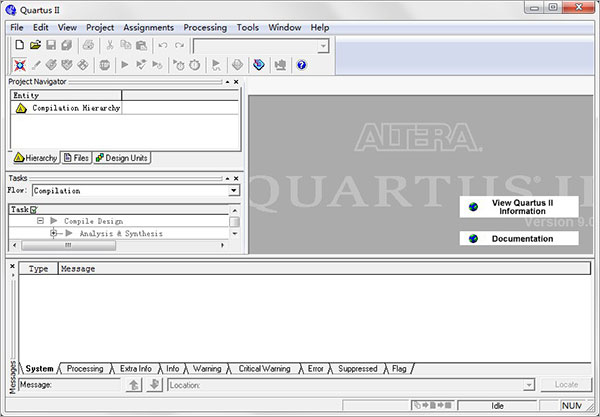600x417 pixels.
Task: Click the first timing analyzer stopwatch icon
Action: point(178,65)
